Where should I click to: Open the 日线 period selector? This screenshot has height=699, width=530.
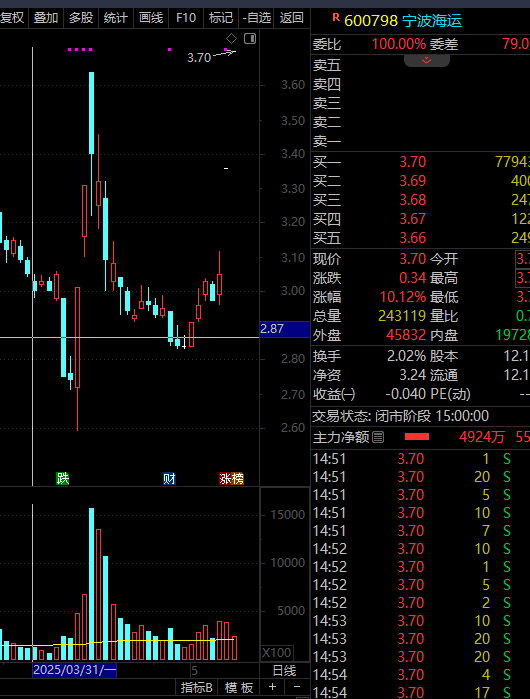point(284,670)
